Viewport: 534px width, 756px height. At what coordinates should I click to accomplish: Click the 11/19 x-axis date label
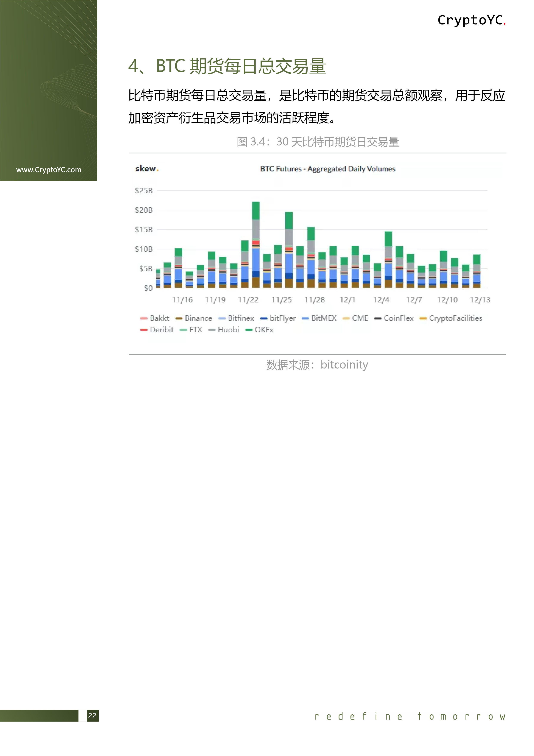click(x=215, y=300)
